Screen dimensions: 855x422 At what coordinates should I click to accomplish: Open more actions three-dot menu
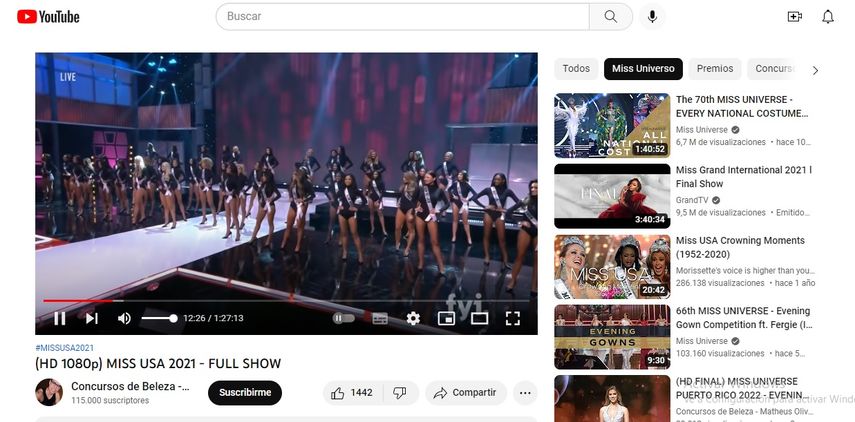[x=525, y=393]
